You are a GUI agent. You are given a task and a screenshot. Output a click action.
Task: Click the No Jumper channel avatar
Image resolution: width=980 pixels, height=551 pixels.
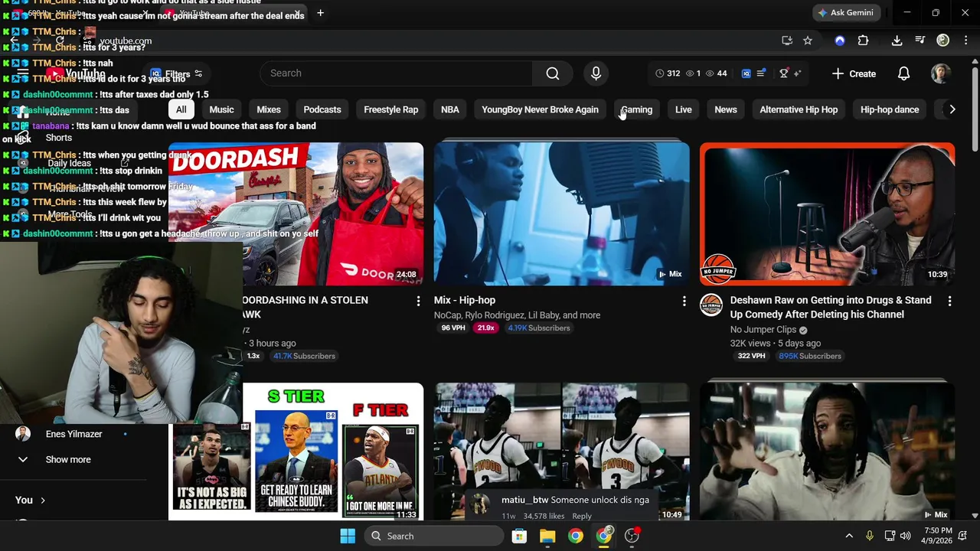(x=711, y=305)
